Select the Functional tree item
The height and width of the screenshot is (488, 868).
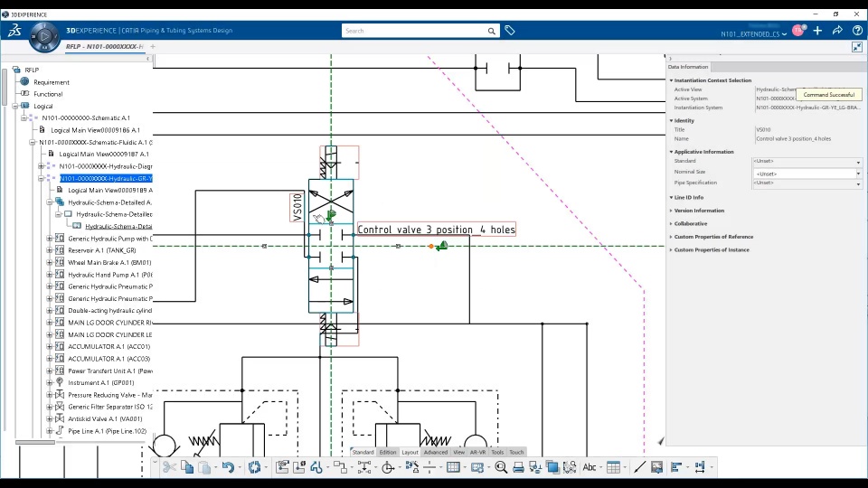[x=48, y=94]
